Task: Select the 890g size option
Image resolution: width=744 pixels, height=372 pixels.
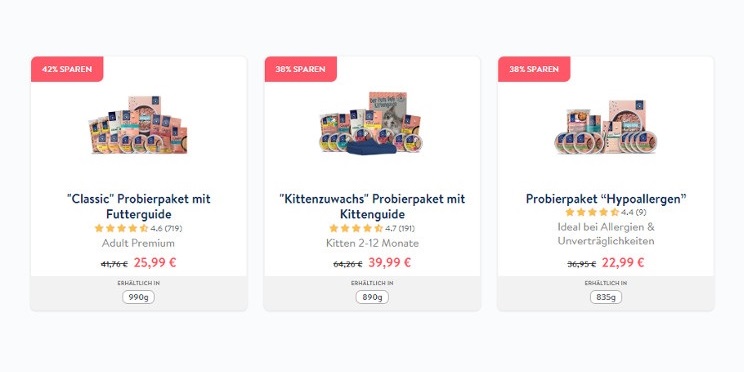Action: coord(372,298)
